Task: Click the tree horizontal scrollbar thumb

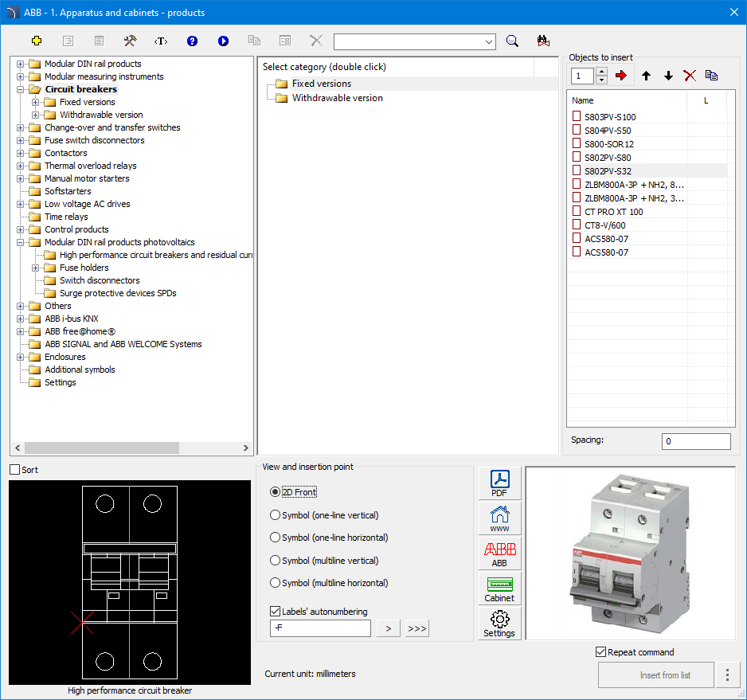Action: coord(102,448)
